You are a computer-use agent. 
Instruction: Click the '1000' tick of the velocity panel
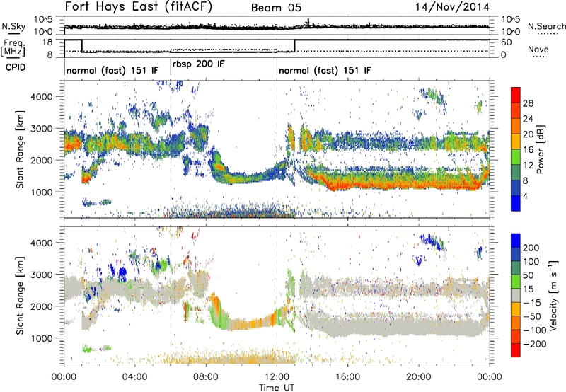(x=41, y=338)
